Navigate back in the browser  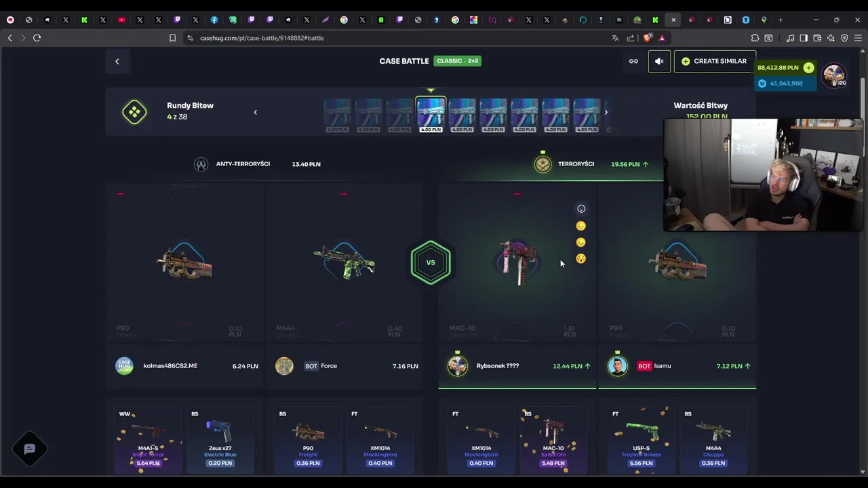[x=9, y=38]
